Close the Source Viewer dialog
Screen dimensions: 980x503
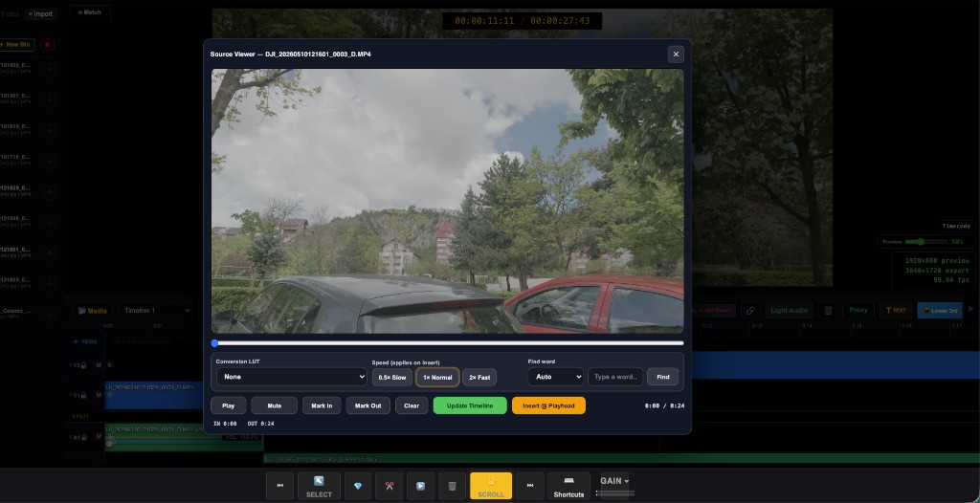pos(675,55)
